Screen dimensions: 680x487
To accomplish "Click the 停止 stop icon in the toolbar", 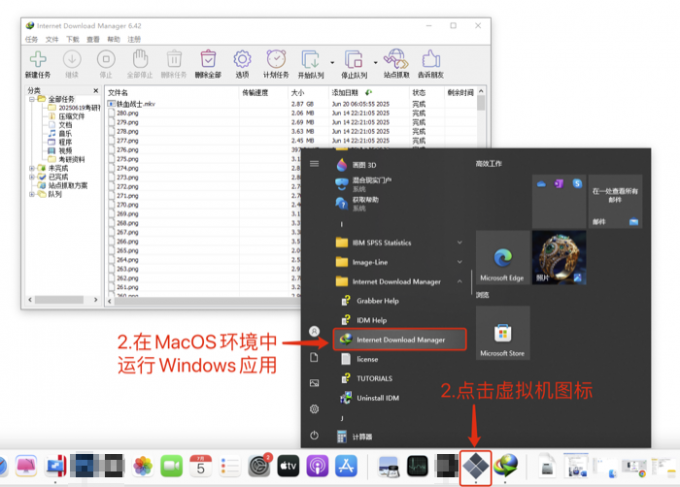I will 106,59.
